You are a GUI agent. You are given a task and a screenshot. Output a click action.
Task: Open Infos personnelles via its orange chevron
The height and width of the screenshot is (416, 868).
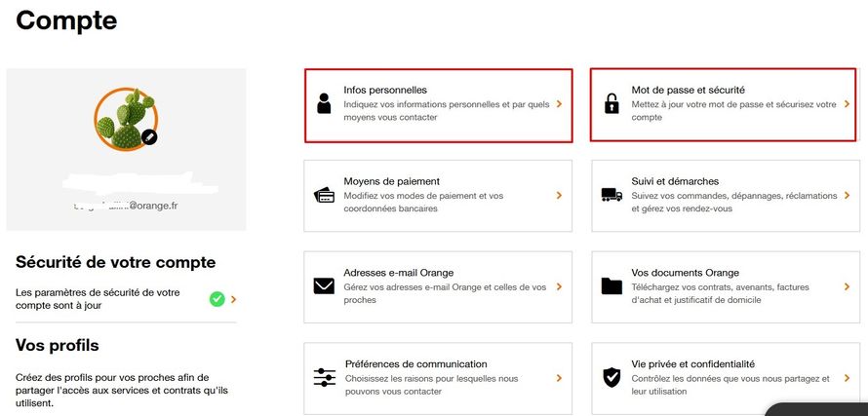tap(559, 104)
